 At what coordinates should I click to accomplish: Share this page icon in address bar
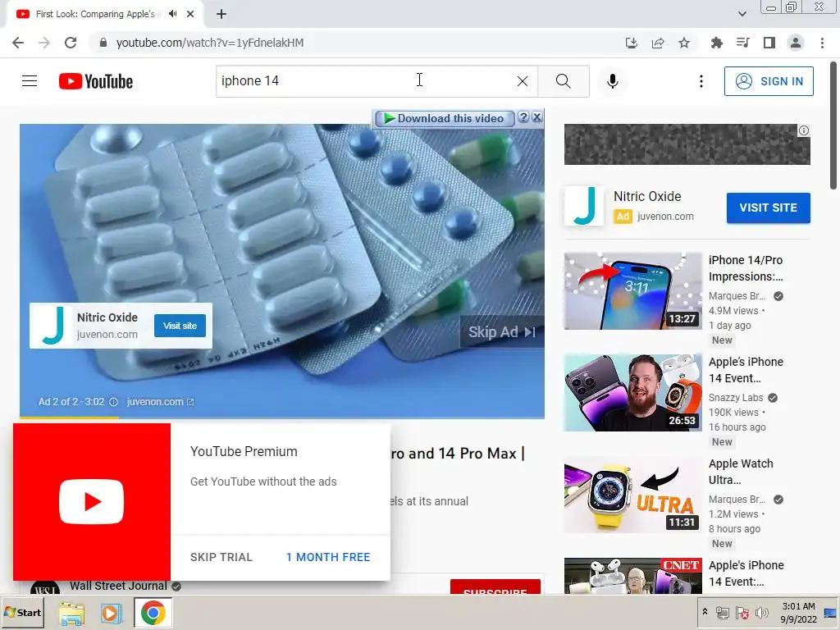click(x=658, y=43)
